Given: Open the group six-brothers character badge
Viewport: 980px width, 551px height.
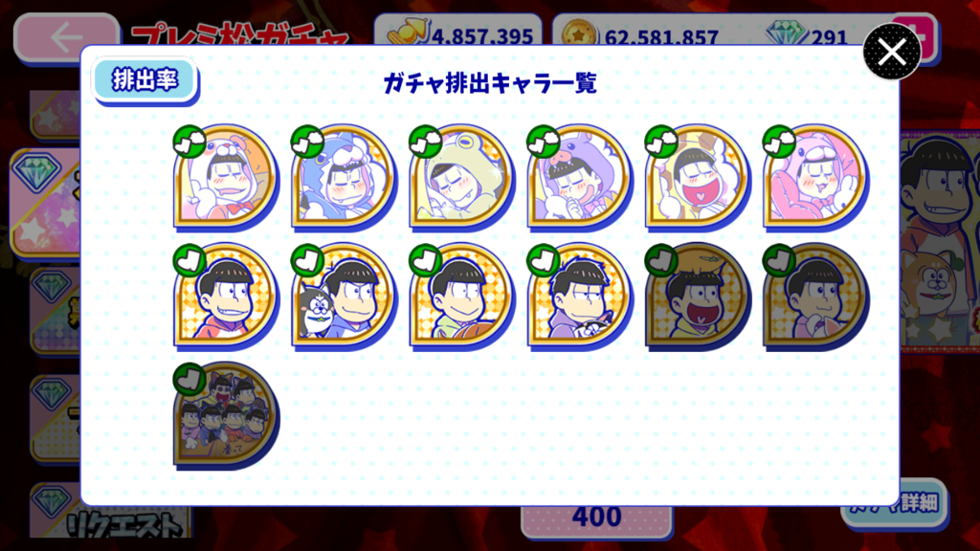Looking at the screenshot, I should [226, 415].
